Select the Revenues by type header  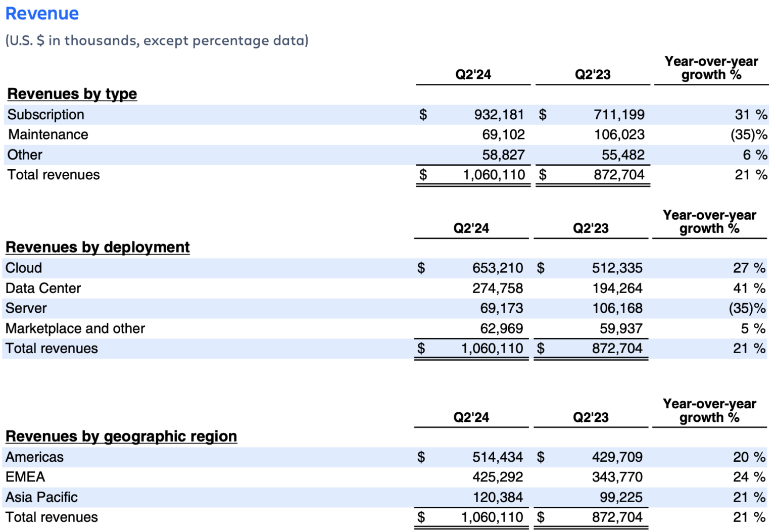(72, 94)
